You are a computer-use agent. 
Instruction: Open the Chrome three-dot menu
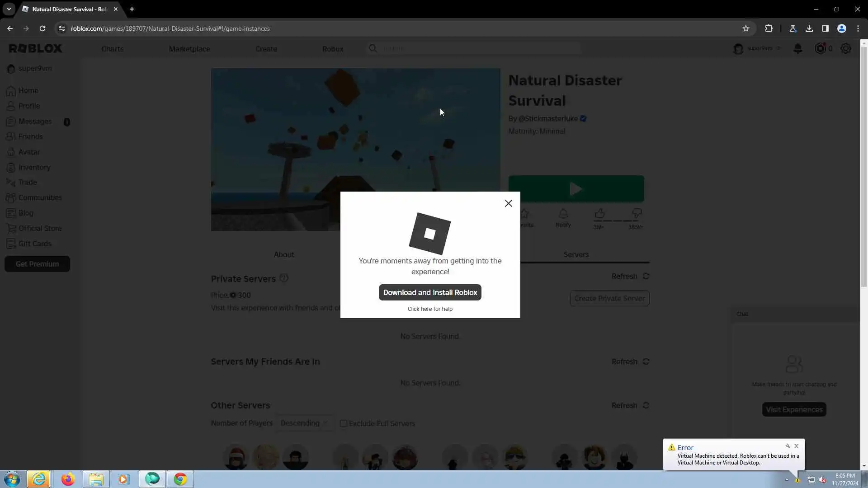tap(858, 28)
